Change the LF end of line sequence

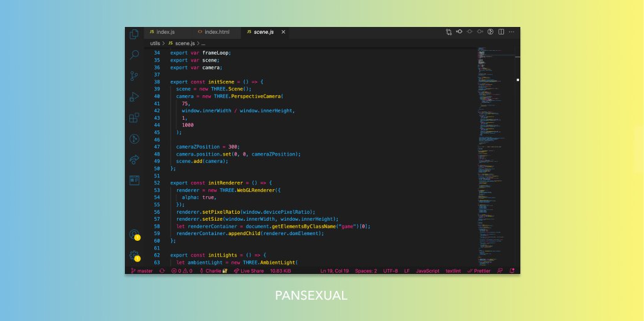point(407,271)
